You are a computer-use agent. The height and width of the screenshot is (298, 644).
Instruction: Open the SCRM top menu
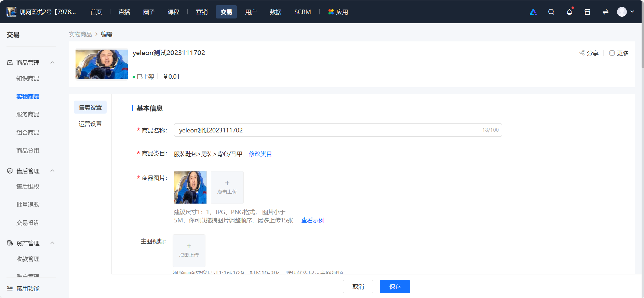click(303, 12)
